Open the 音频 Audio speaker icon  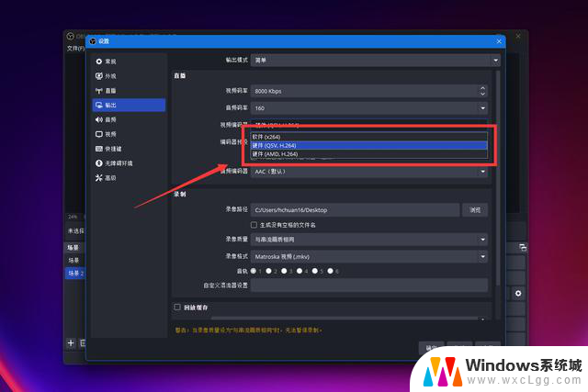pyautogui.click(x=99, y=119)
